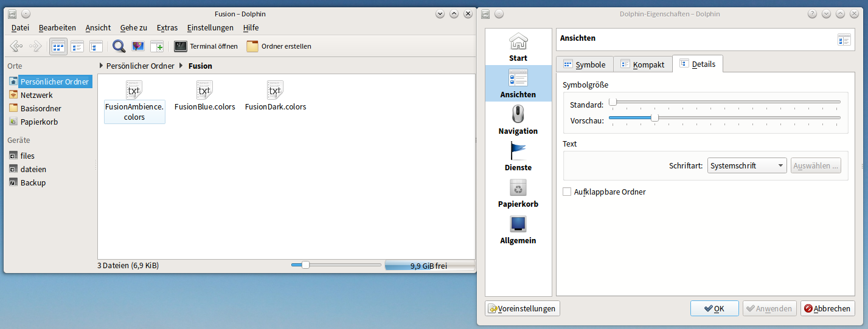Click settings dialog window menu icon
868x329 pixels.
click(485, 14)
